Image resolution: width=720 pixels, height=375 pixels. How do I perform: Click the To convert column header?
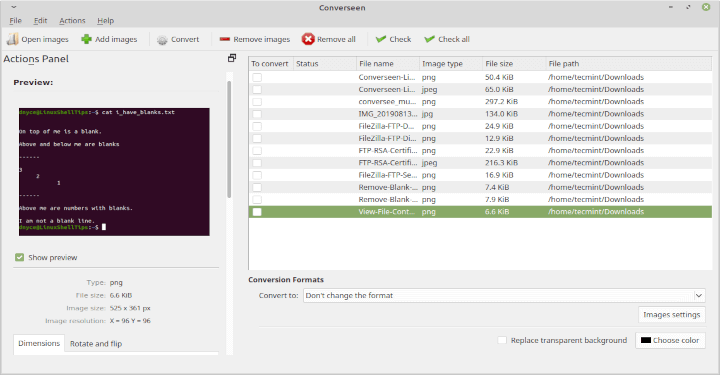[x=271, y=63]
